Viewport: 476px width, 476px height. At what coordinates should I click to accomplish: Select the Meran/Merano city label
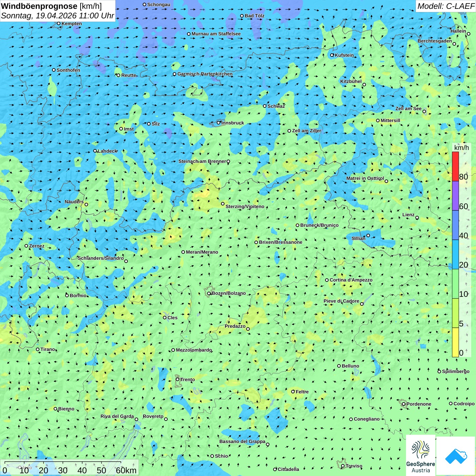(x=202, y=252)
